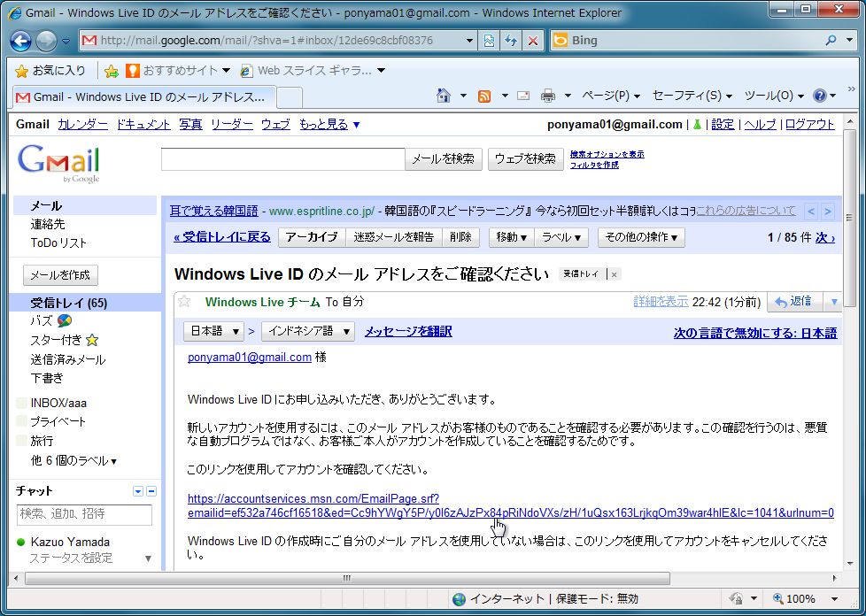This screenshot has width=866, height=616.
Task: Open お気に入り favorites button
Action: coord(50,71)
